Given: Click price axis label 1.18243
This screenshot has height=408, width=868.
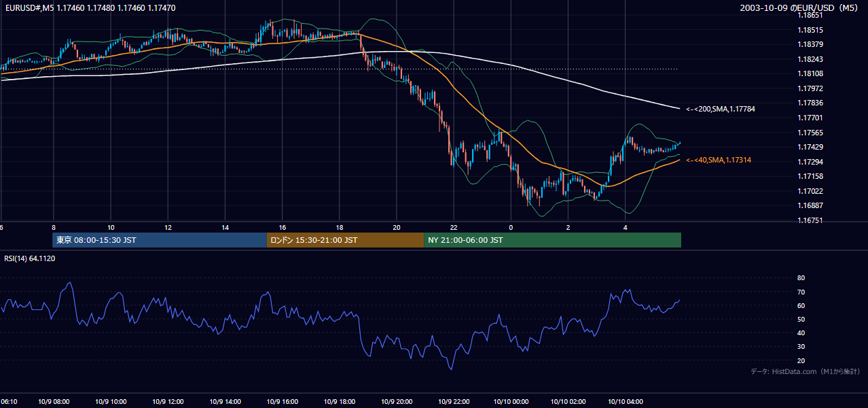Looking at the screenshot, I should tap(811, 59).
